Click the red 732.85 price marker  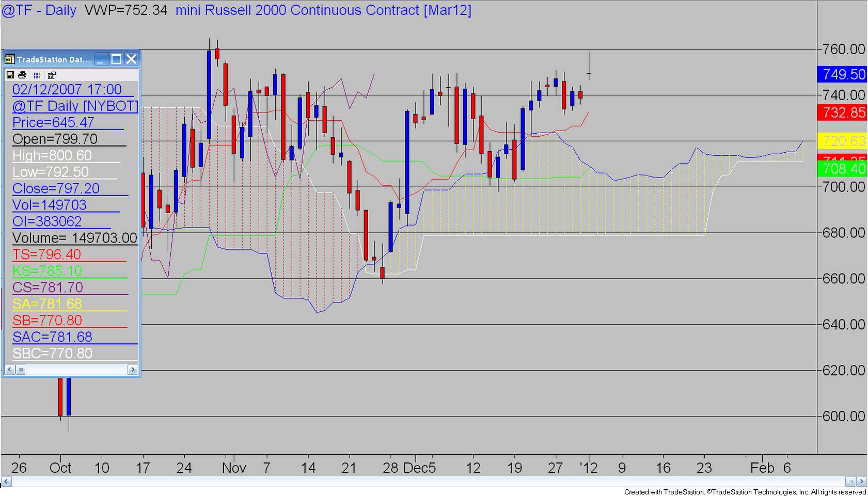[x=843, y=113]
